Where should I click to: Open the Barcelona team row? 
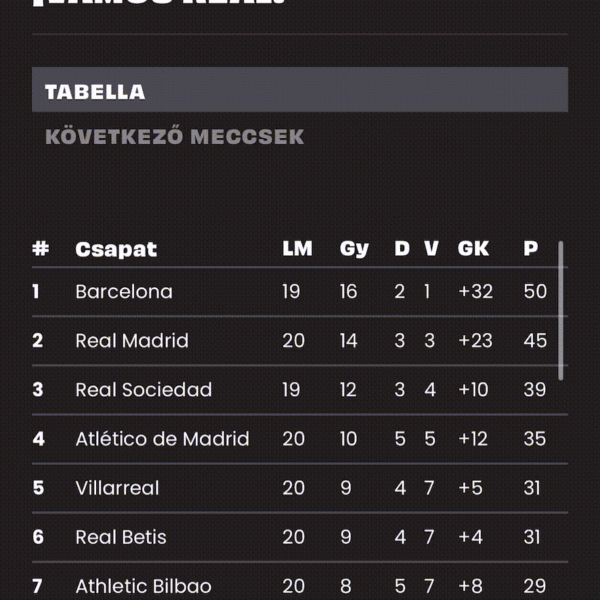point(300,292)
